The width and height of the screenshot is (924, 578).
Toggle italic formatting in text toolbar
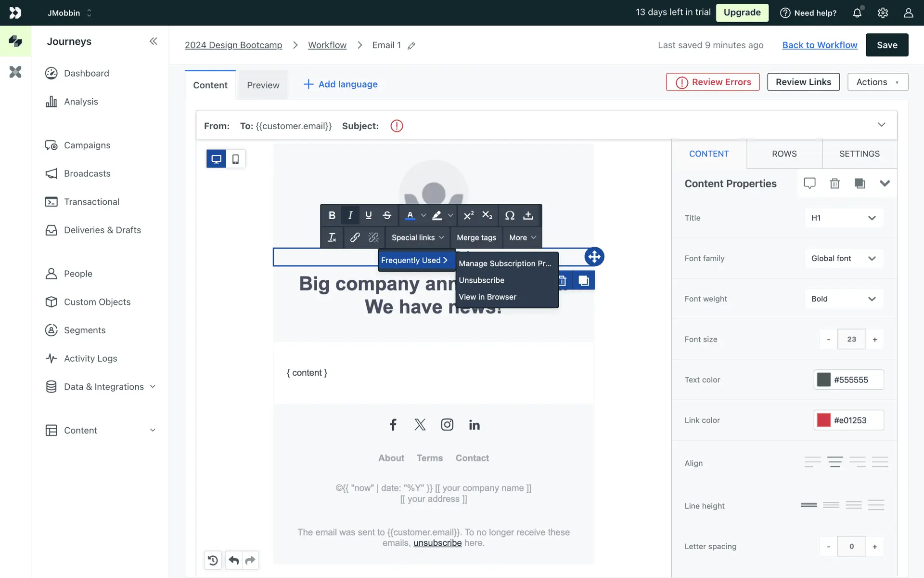[x=350, y=215]
